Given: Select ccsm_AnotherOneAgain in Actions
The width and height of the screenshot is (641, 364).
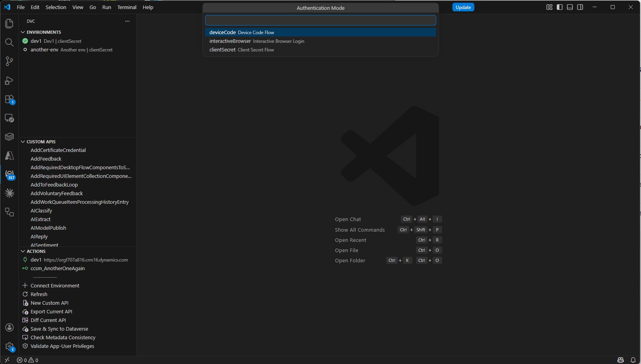Looking at the screenshot, I should pos(78,269).
